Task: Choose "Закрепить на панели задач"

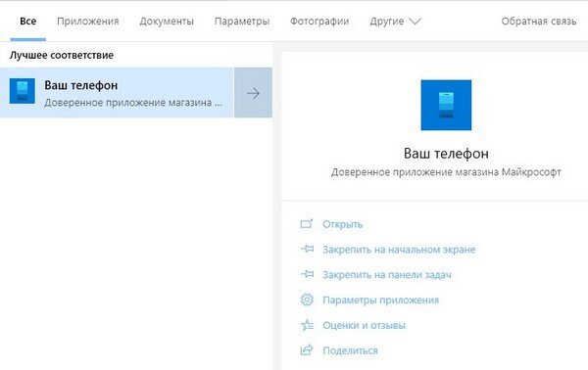Action: pyautogui.click(x=387, y=275)
